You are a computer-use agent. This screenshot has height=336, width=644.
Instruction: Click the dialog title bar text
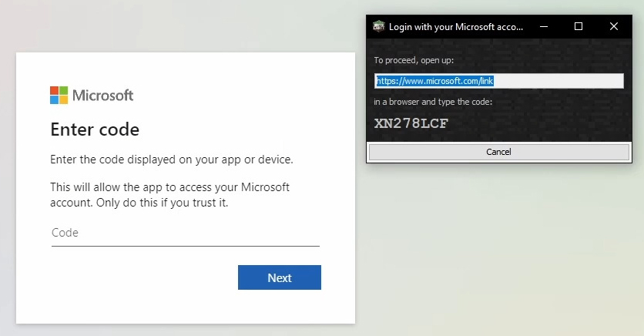[x=456, y=26]
